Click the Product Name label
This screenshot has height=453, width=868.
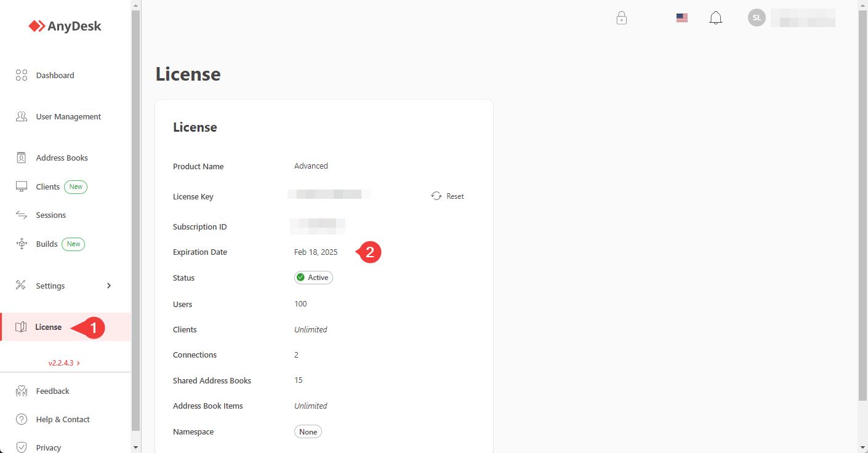[x=198, y=166]
